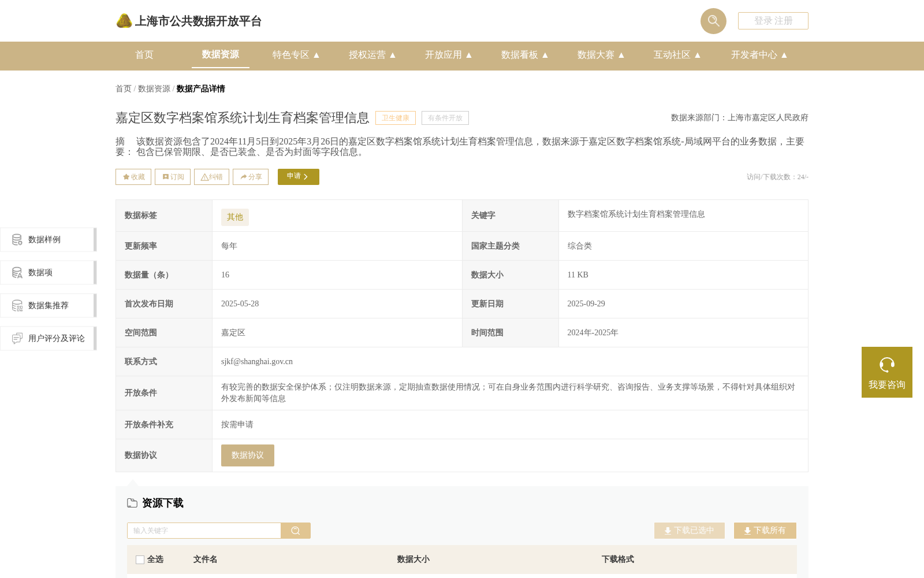Viewport: 924px width, 578px height.
Task: Click the 文件名 column header
Action: tap(205, 560)
